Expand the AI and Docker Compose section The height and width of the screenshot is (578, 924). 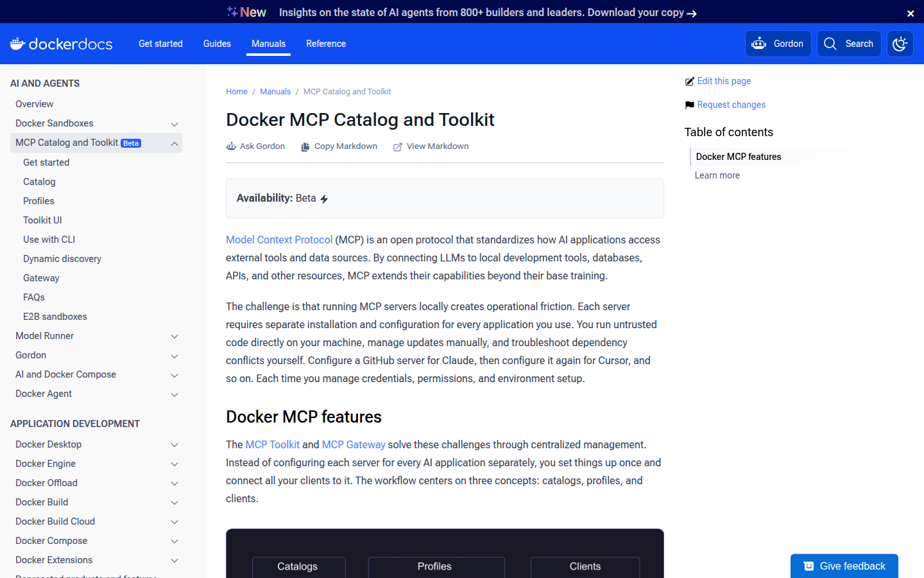click(x=174, y=375)
